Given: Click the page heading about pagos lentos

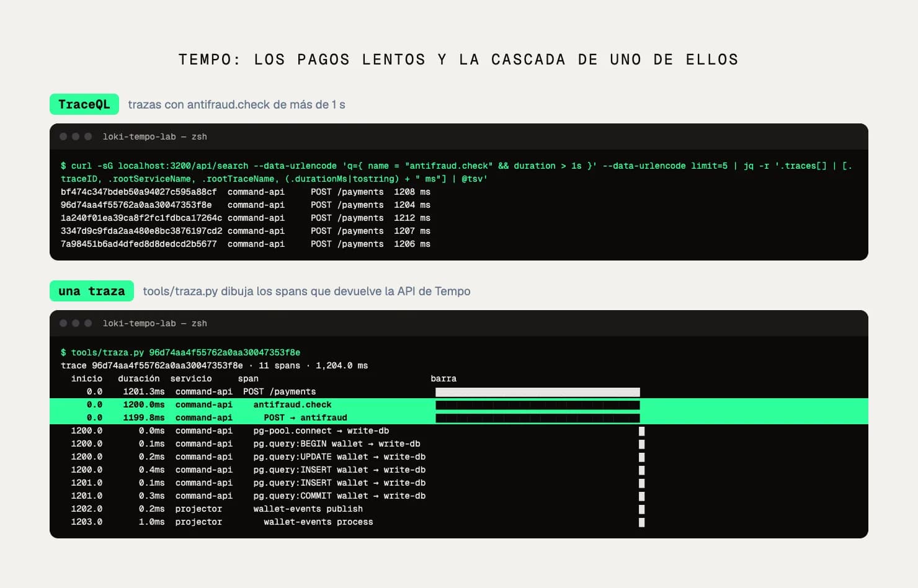Looking at the screenshot, I should tap(458, 60).
